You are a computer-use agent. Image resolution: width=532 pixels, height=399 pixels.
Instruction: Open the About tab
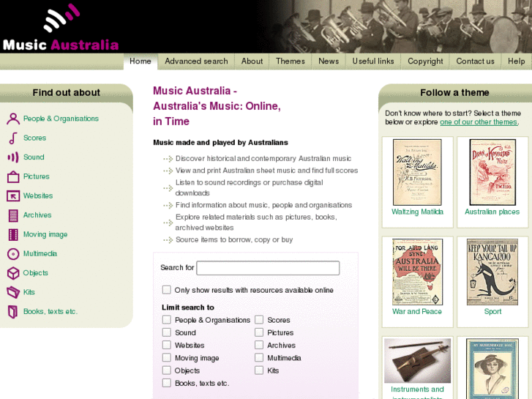coord(252,61)
